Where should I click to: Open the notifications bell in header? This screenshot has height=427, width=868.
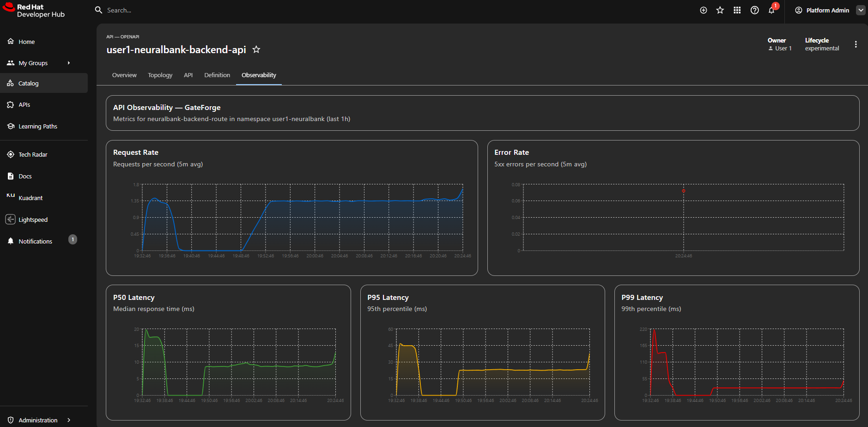771,11
